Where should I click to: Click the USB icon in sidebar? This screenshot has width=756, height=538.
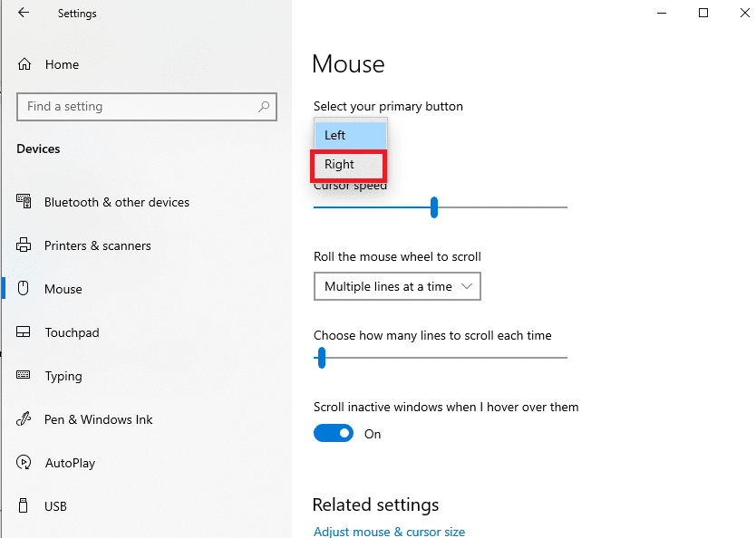click(24, 506)
